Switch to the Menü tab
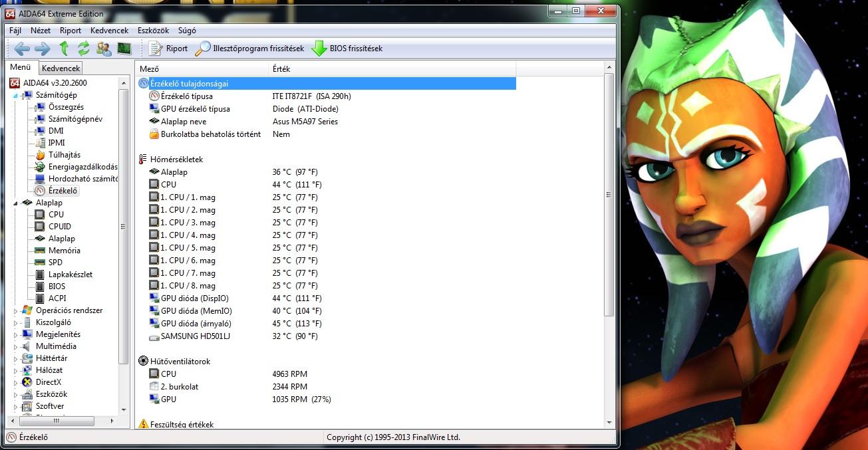This screenshot has height=450, width=868. pos(21,67)
